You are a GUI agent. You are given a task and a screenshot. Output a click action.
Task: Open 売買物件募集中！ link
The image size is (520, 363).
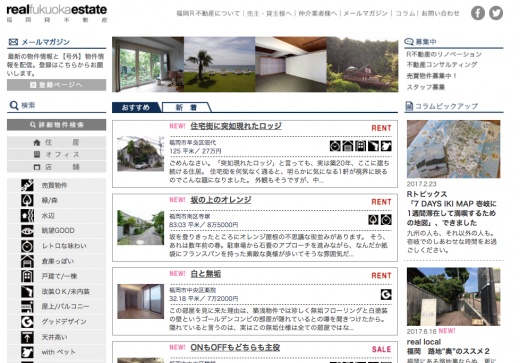point(432,76)
